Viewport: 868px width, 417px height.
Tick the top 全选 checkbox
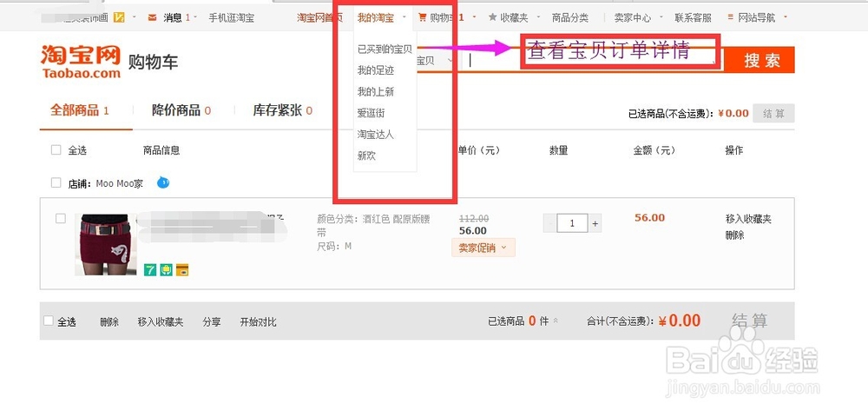coord(56,149)
